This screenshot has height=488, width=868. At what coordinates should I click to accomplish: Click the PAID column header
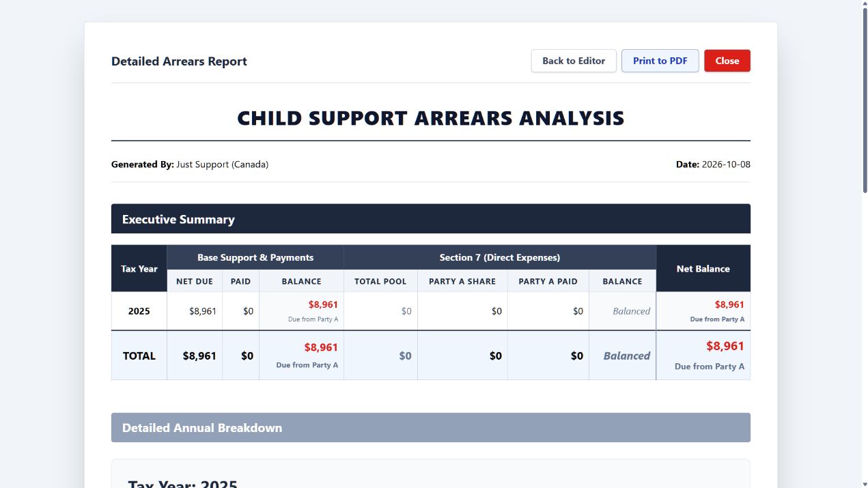(240, 281)
